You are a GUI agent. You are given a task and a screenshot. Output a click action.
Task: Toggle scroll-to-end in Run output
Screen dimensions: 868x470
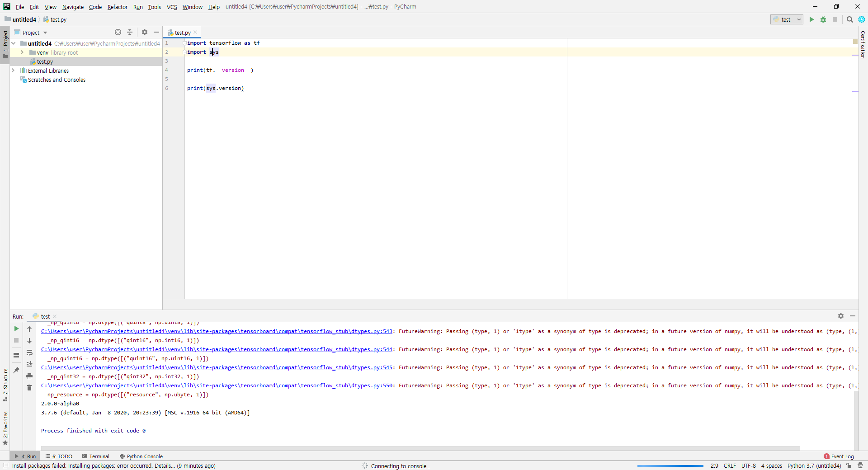(29, 364)
